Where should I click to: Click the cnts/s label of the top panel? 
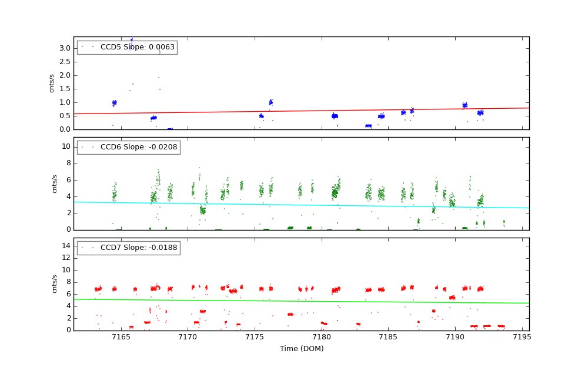click(x=52, y=83)
